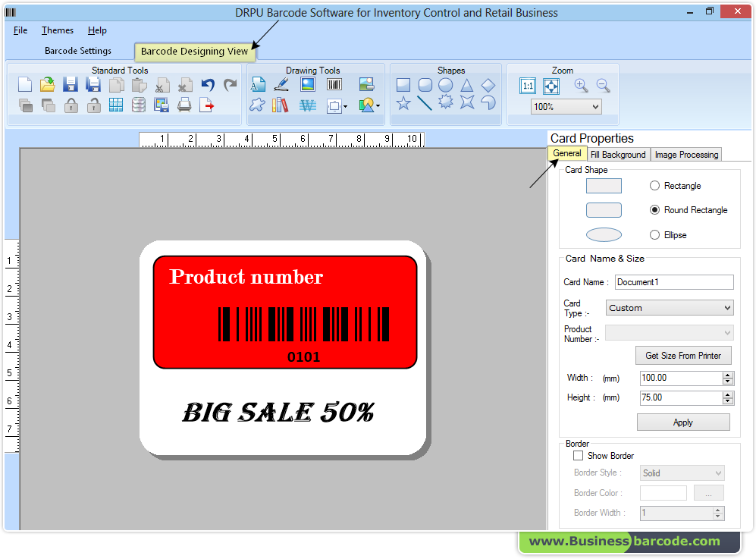Click the Export page icon with red arrow
Screen dimensions: 756x559
click(207, 105)
